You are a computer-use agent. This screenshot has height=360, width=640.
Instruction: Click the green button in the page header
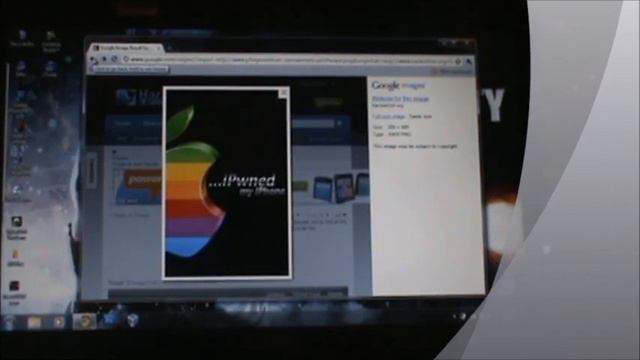(x=328, y=102)
